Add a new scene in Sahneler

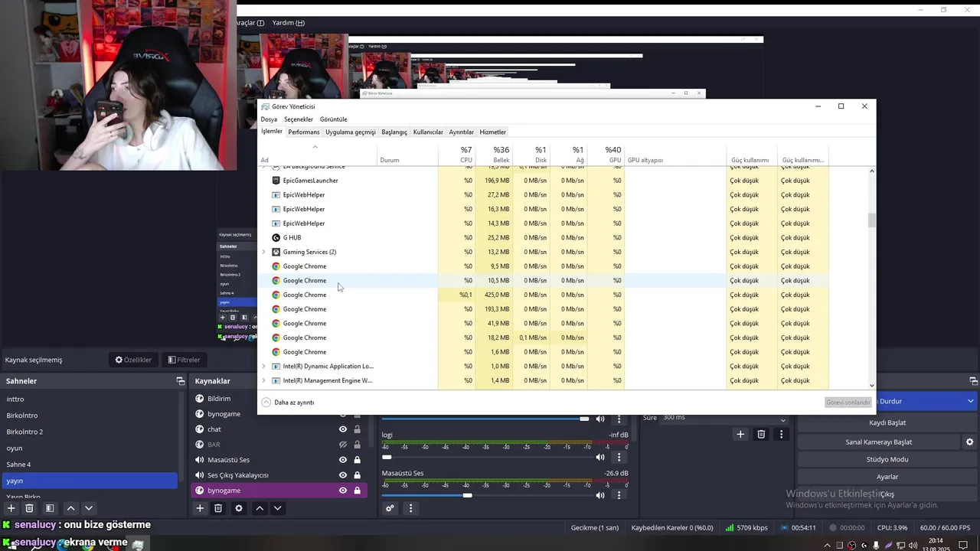[x=11, y=508]
